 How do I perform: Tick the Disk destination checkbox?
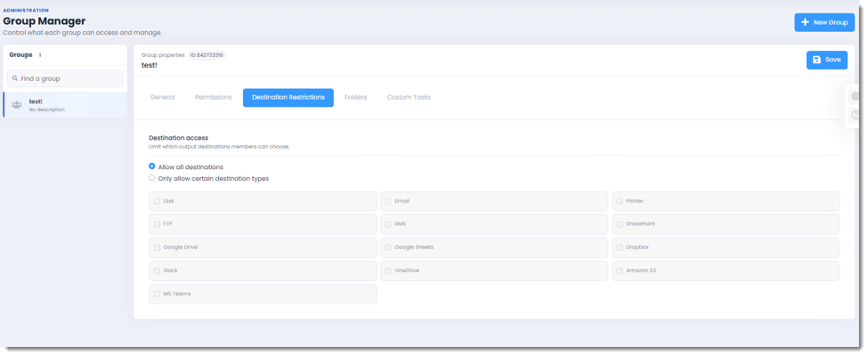pyautogui.click(x=158, y=201)
